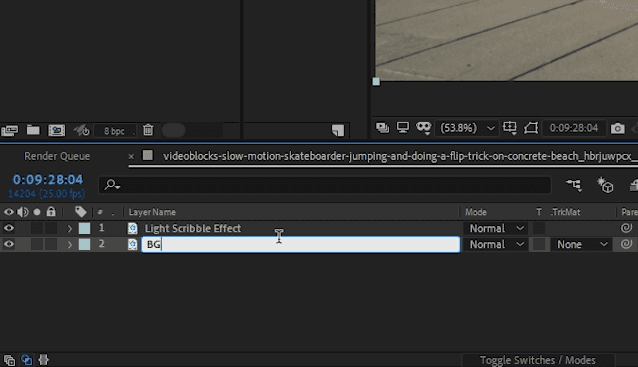The width and height of the screenshot is (638, 367).
Task: Hide layer 2 BG with eye toggle
Action: [9, 244]
